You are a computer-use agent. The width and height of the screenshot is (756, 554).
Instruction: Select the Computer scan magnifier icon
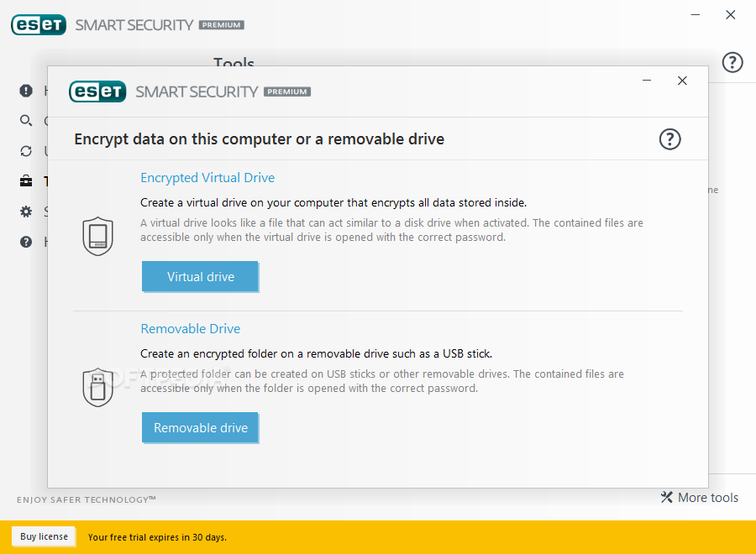pyautogui.click(x=26, y=120)
